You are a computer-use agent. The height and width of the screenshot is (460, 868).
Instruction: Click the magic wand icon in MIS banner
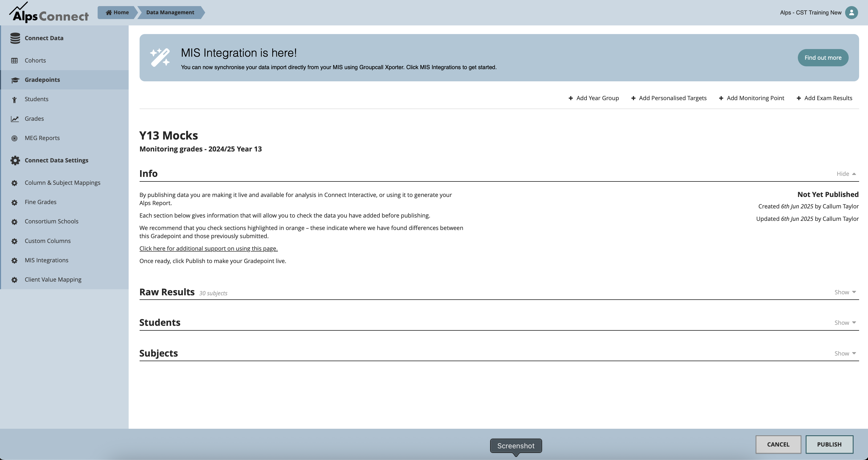point(160,58)
